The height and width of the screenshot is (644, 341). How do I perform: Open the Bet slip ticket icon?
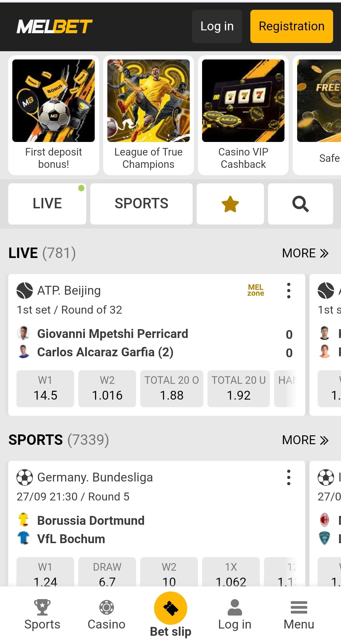[x=170, y=608]
